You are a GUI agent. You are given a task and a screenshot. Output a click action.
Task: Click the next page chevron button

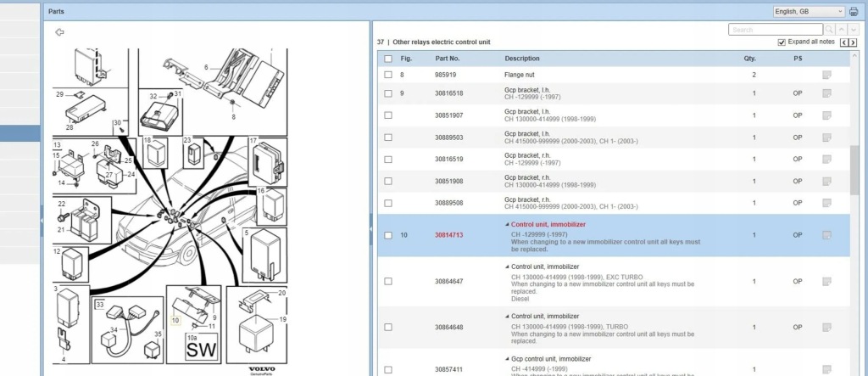(853, 42)
